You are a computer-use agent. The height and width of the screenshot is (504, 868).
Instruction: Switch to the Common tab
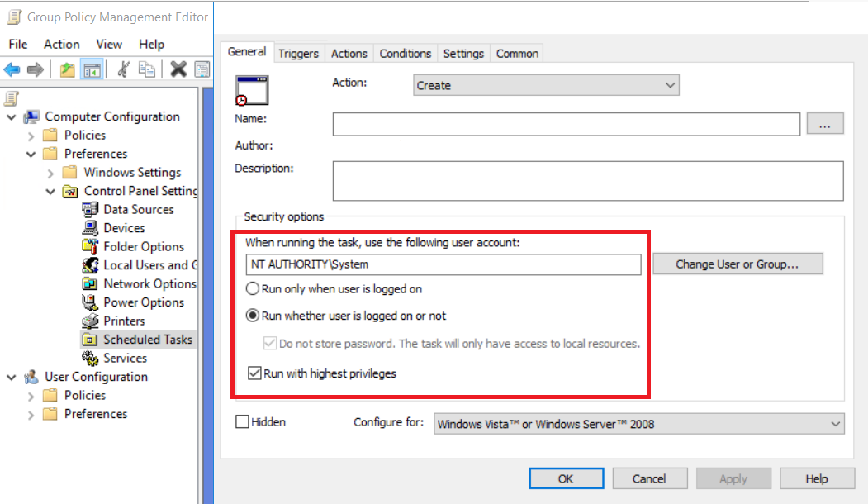point(517,54)
